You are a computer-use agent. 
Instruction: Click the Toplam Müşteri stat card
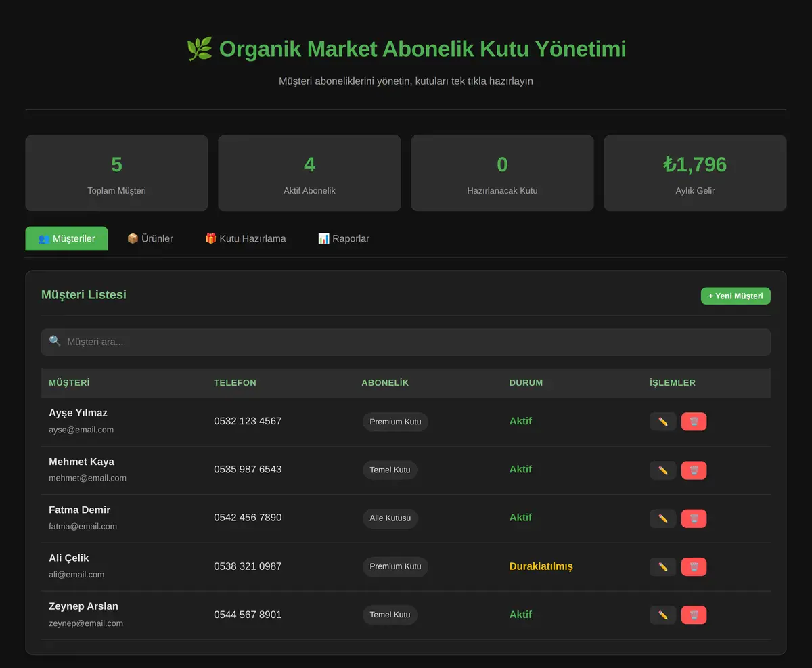click(x=116, y=173)
